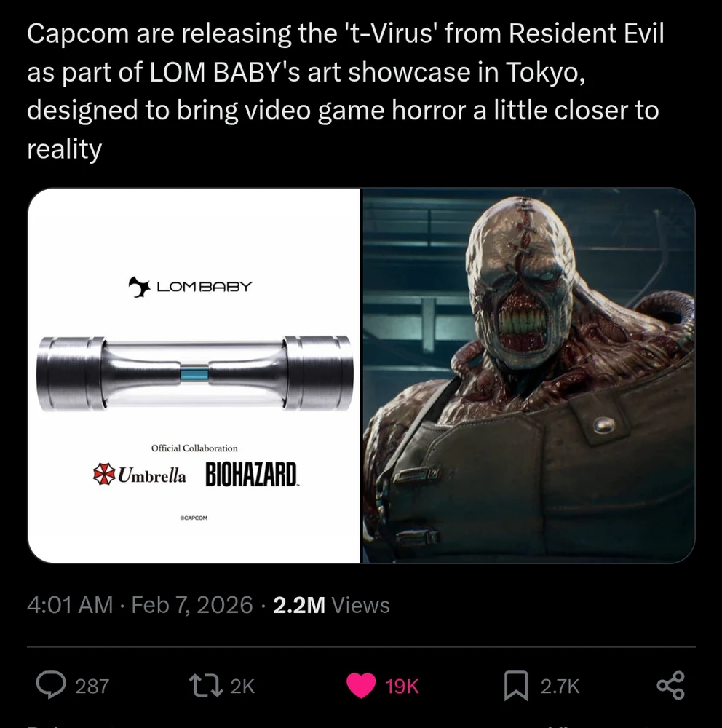
Task: Click the BIOHAZARD logo text
Action: coord(251,474)
